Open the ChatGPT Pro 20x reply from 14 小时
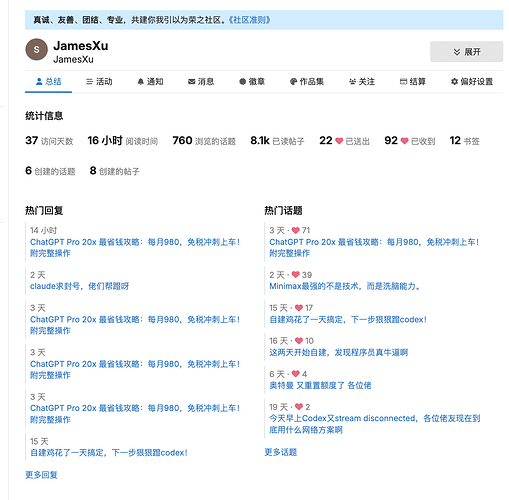This screenshot has width=509, height=500. tap(135, 247)
